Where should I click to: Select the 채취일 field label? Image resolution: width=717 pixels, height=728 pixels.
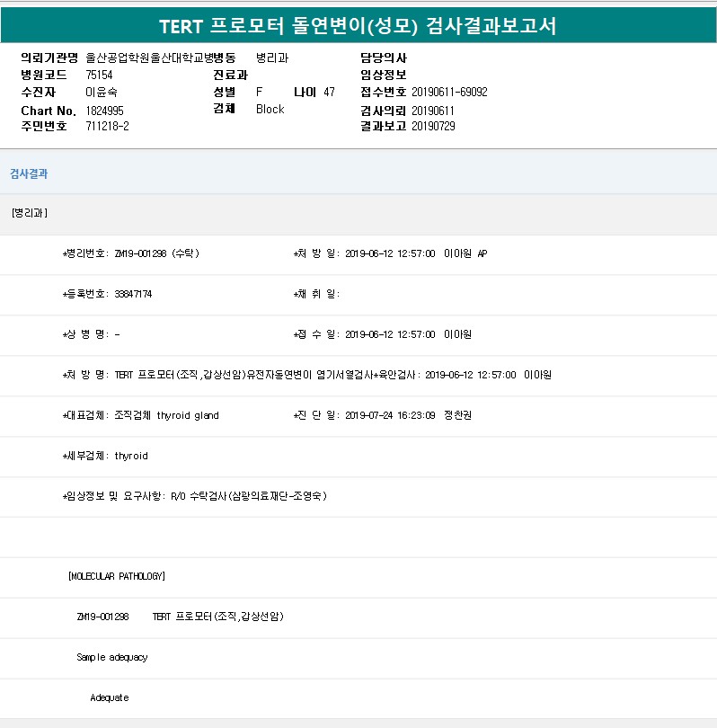(317, 294)
